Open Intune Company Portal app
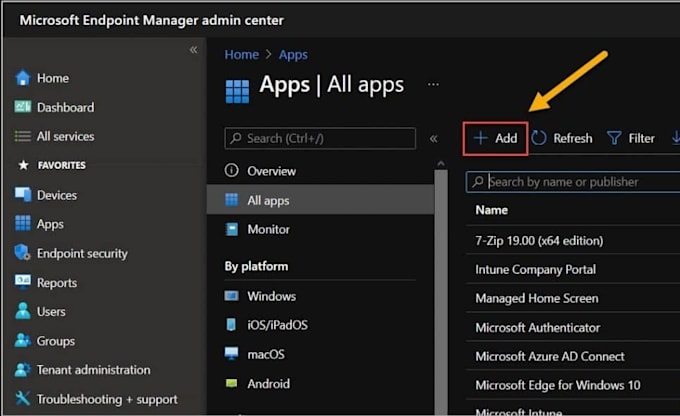The image size is (680, 416). click(536, 269)
